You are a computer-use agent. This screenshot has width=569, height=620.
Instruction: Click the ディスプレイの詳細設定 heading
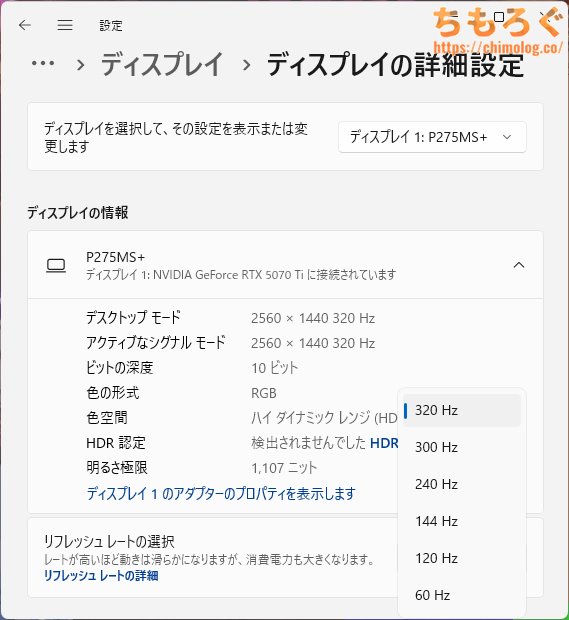tap(395, 65)
